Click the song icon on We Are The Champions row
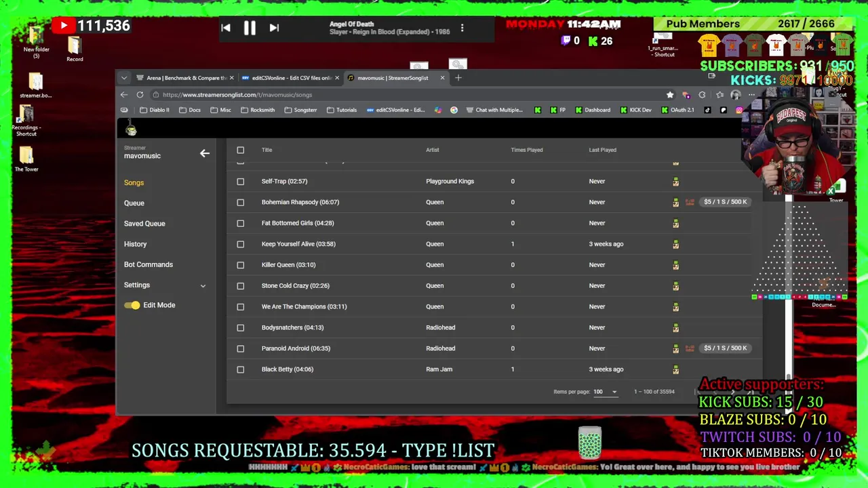The height and width of the screenshot is (488, 868). (675, 307)
